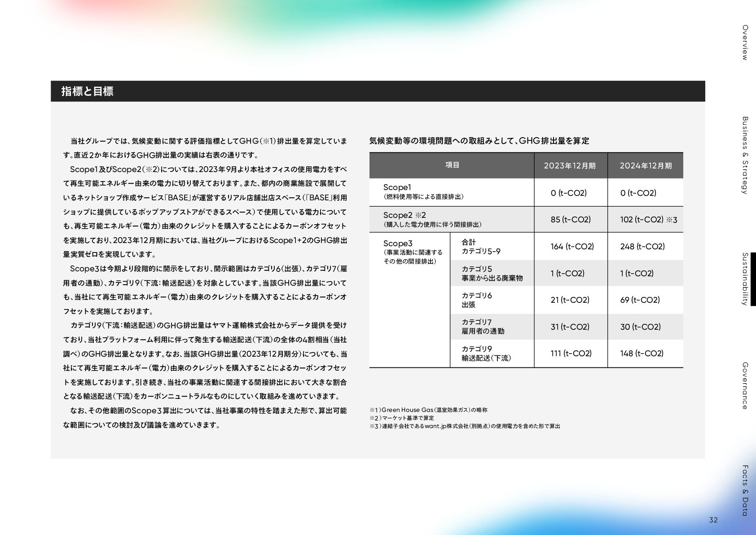Select カテゴリ7 雇用者の通勤 row label

click(x=483, y=327)
